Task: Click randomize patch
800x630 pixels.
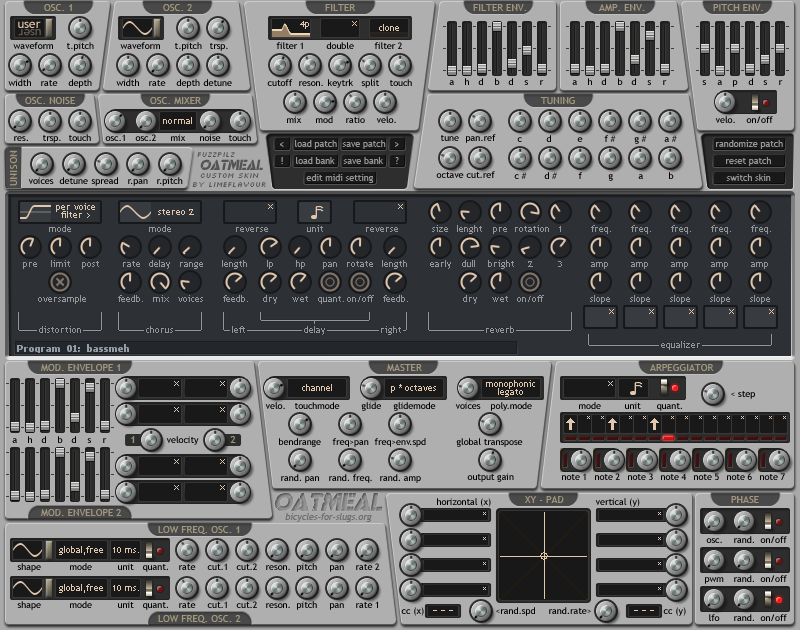Action: click(748, 144)
